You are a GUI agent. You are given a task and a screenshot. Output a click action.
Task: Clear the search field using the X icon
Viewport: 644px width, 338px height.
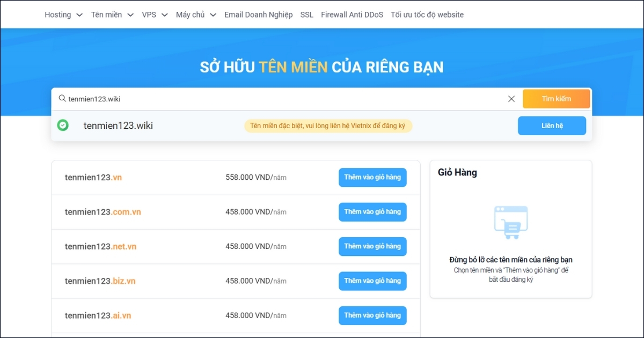pos(511,99)
